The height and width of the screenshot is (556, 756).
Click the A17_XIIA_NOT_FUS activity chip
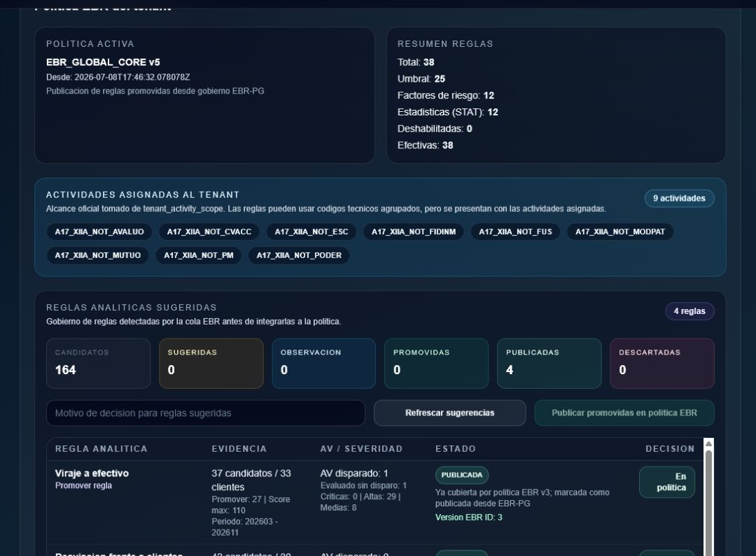(x=515, y=231)
